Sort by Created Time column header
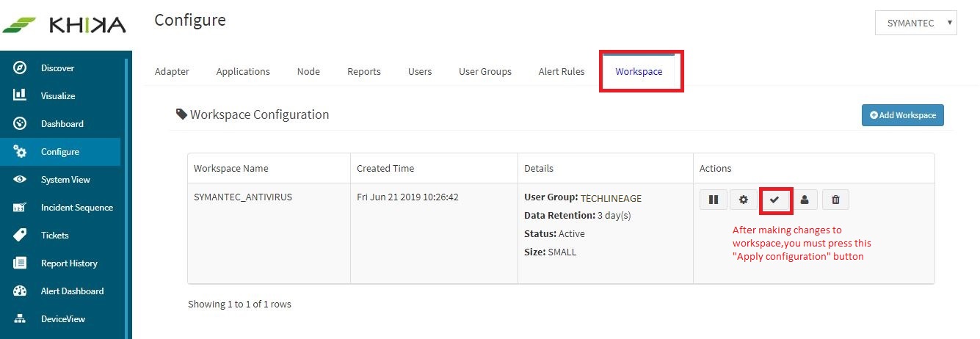This screenshot has width=980, height=339. [385, 168]
